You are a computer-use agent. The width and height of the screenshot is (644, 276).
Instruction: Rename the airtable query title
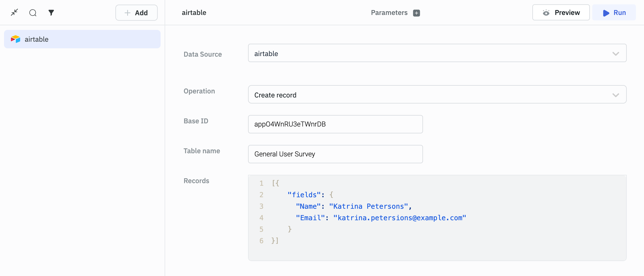coord(194,13)
